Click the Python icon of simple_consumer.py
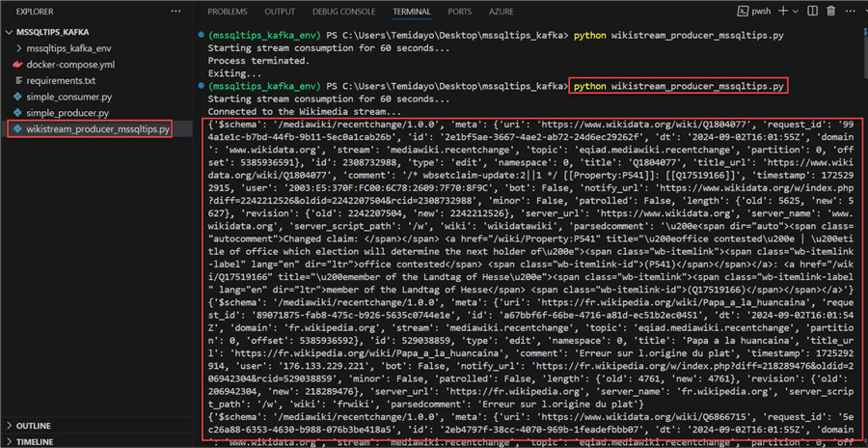This screenshot has width=868, height=448. click(17, 97)
